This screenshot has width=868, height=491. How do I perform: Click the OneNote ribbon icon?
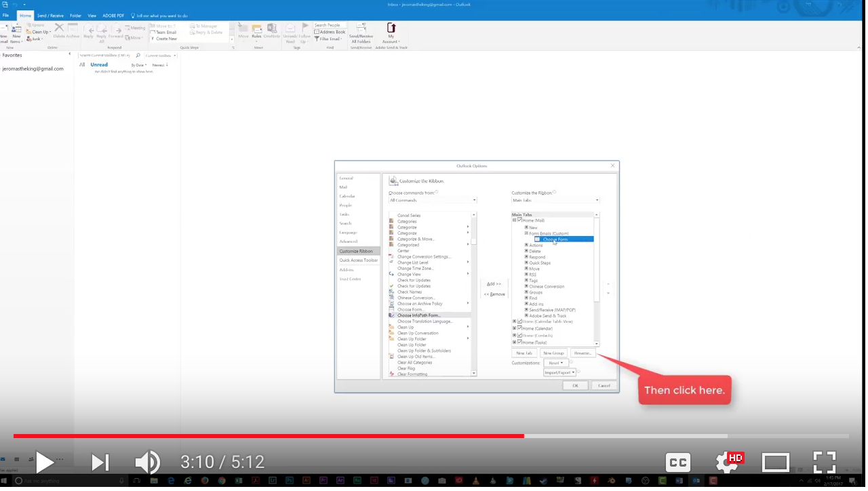(272, 31)
